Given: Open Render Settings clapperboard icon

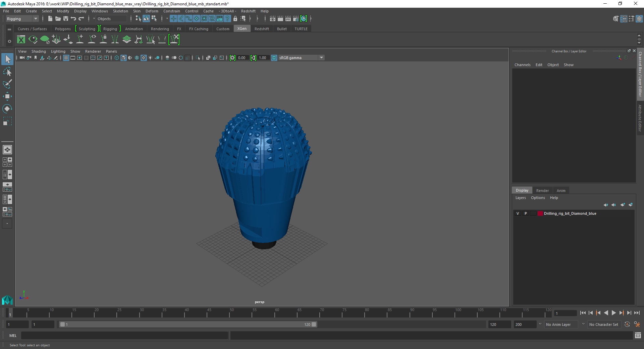Looking at the screenshot, I should pos(296,19).
